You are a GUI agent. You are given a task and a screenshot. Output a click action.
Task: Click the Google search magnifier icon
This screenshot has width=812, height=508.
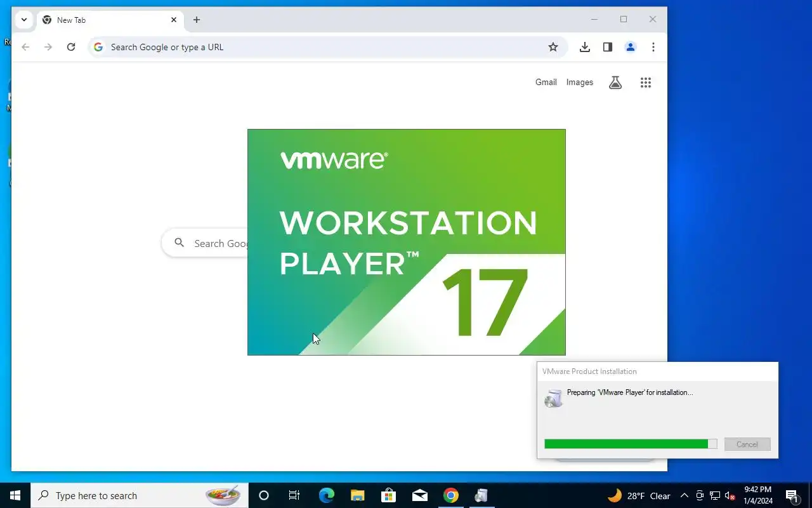[x=180, y=243]
